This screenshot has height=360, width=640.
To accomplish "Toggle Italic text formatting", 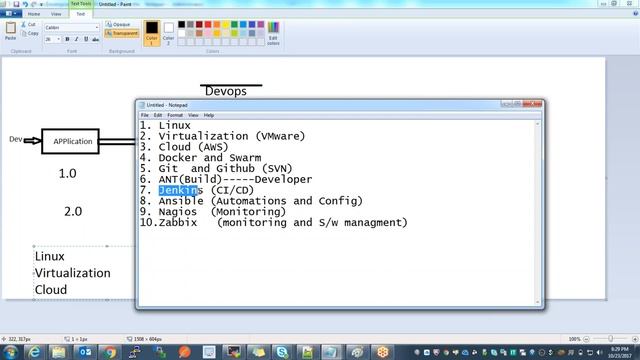I will [76, 39].
